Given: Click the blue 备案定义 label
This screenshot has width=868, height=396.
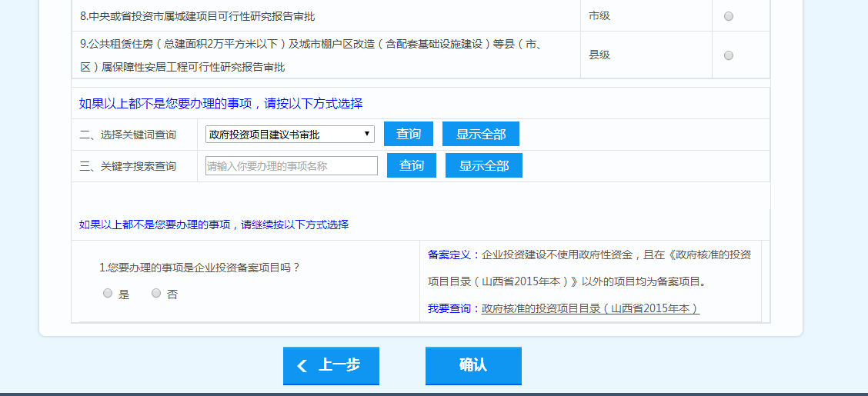Looking at the screenshot, I should (x=449, y=255).
